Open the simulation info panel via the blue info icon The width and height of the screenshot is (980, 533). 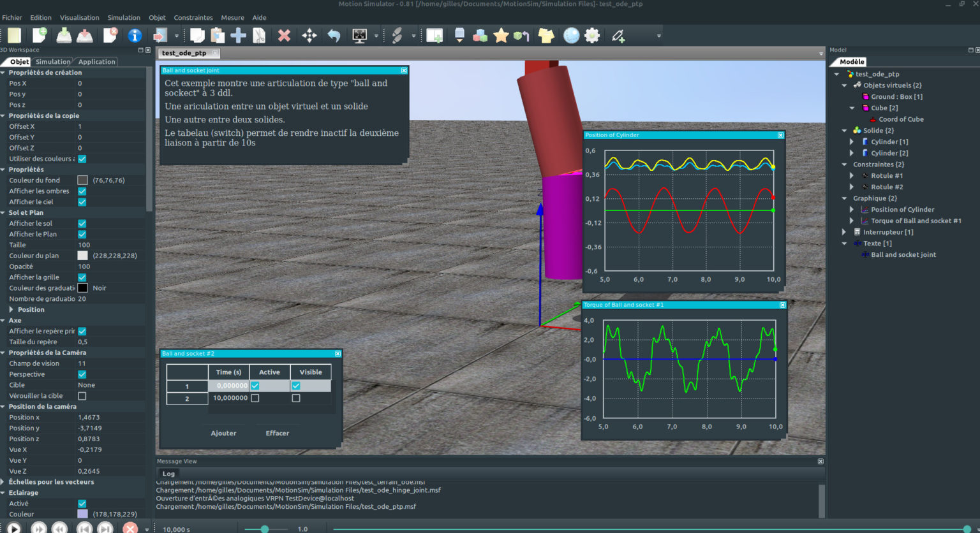click(x=134, y=36)
